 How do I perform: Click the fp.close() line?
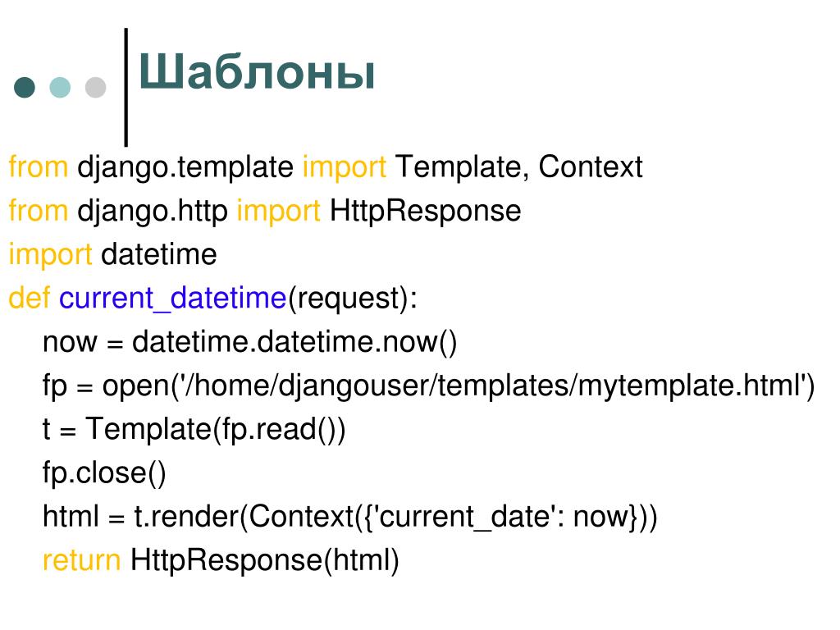[x=104, y=474]
